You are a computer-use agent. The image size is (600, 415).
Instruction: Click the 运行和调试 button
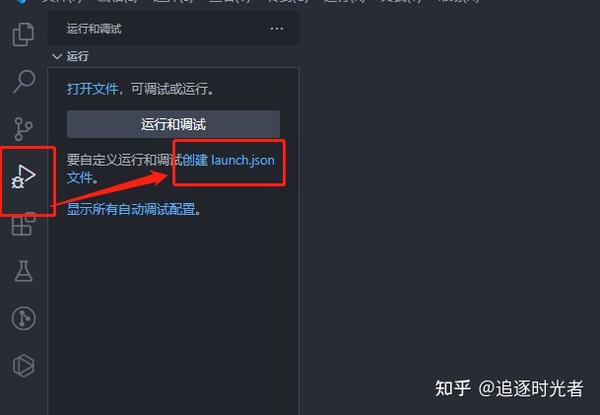(x=173, y=124)
